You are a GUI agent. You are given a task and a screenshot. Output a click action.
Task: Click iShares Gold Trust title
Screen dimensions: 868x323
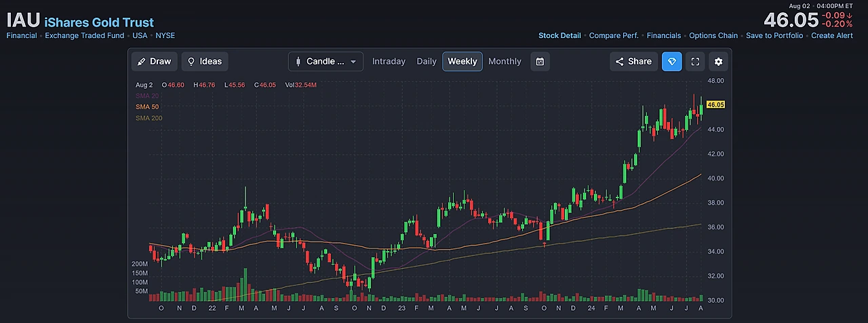click(99, 22)
